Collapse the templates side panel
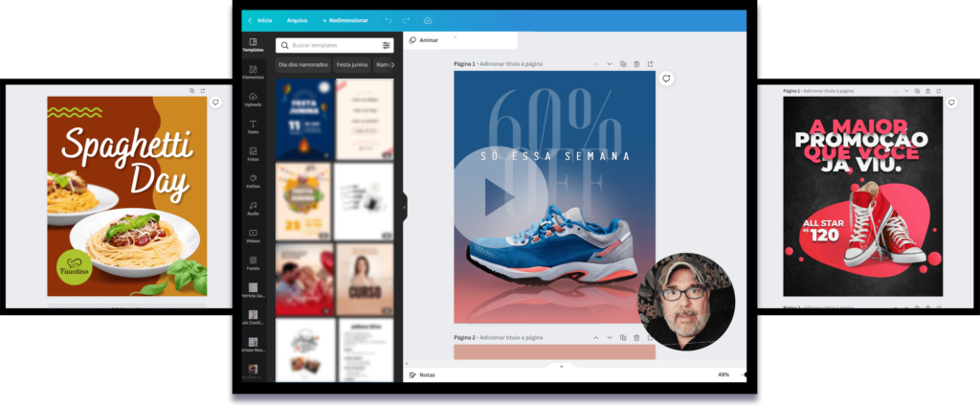Viewport: 980px width, 407px height. [404, 206]
